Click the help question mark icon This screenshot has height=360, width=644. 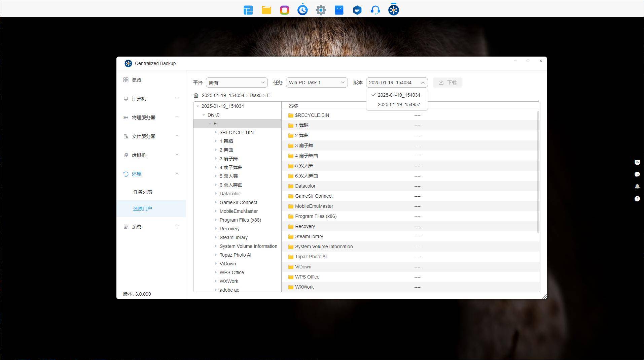coord(637,199)
